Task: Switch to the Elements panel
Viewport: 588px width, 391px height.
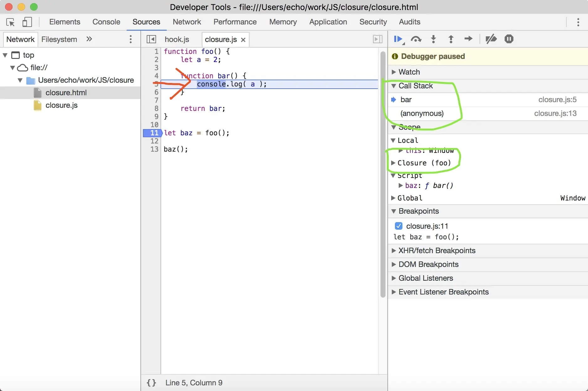Action: click(x=65, y=22)
